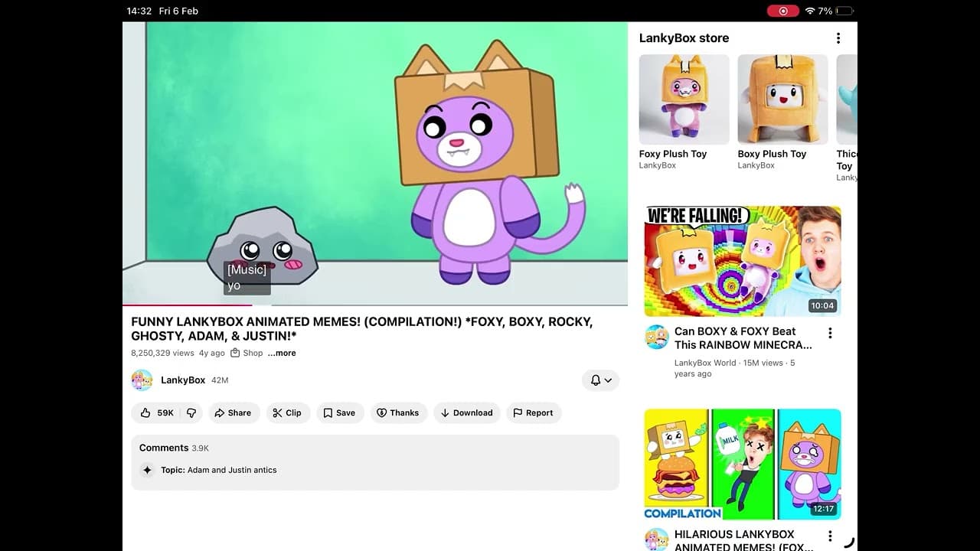Select the 8,250,329 views text

(x=162, y=353)
